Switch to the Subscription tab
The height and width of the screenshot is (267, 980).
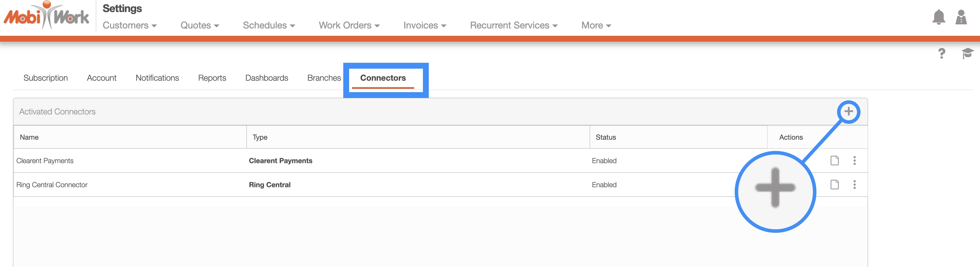click(46, 78)
